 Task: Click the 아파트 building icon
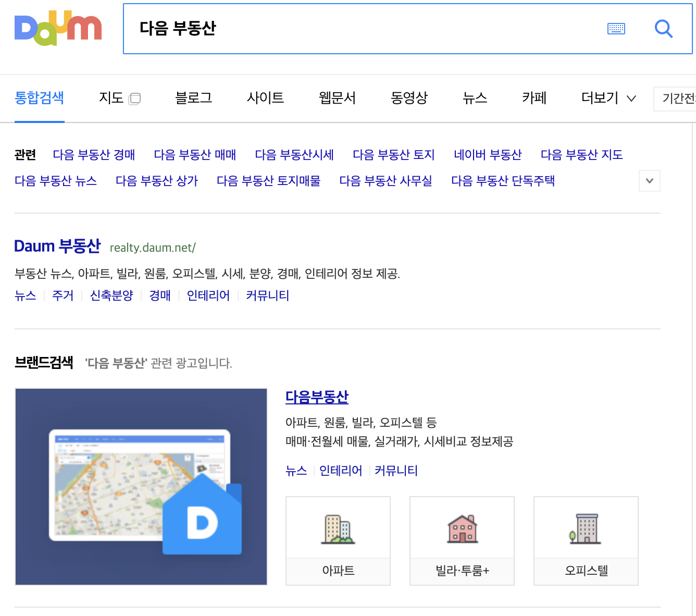pos(338,529)
